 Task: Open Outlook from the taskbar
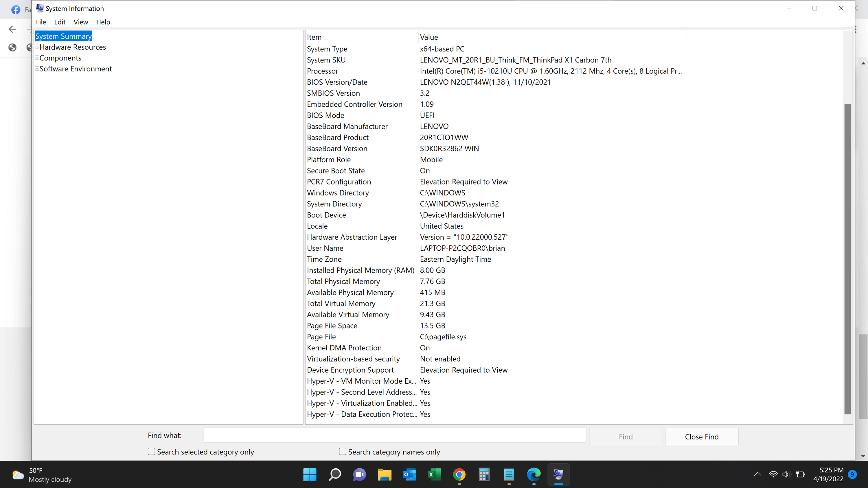tap(409, 474)
